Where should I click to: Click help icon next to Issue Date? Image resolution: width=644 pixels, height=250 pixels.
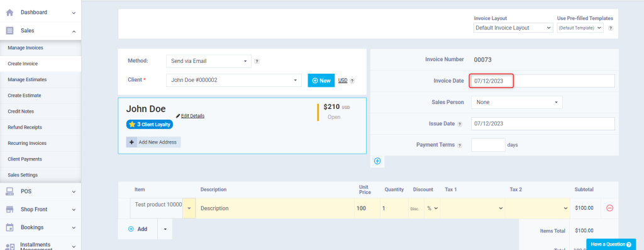460,124
